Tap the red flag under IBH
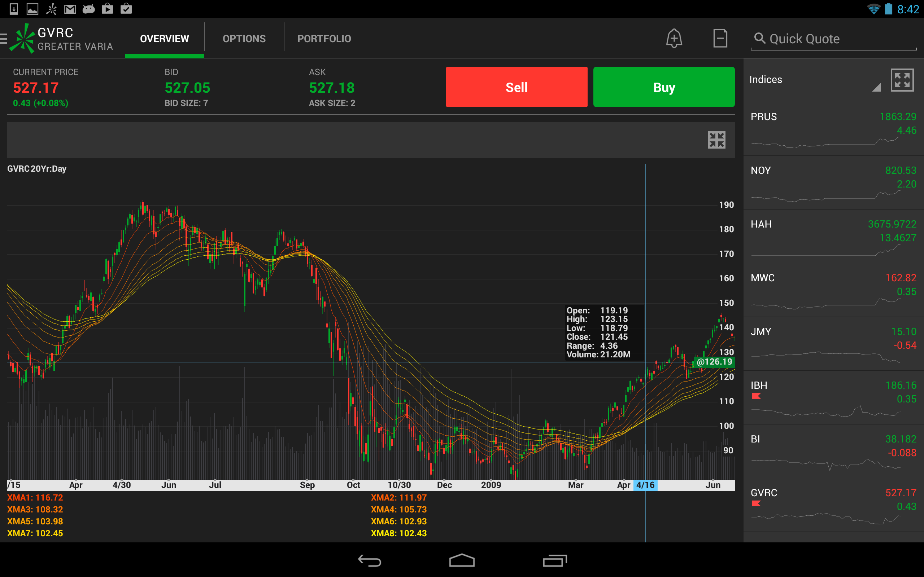Viewport: 924px width, 577px height. tap(756, 396)
